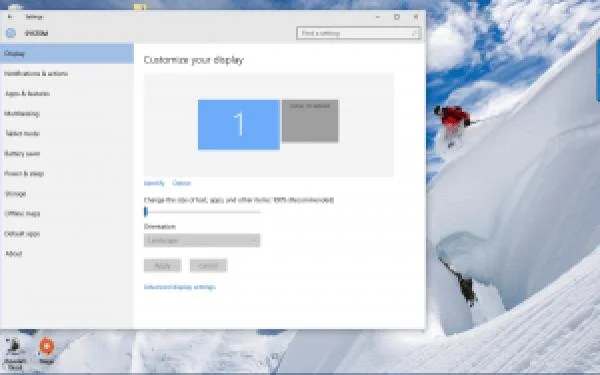Click the text size scaling slider handle
The image size is (600, 375).
(x=146, y=212)
